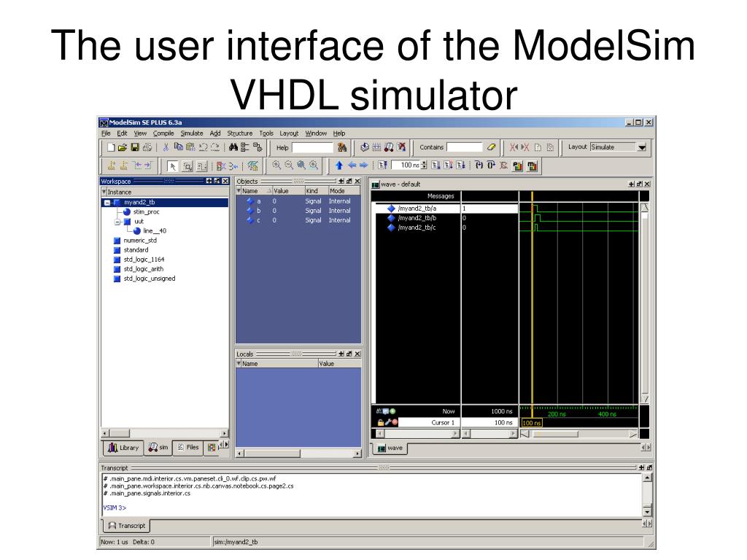The image size is (747, 560).
Task: Click the red delete cursor icon
Action: click(x=395, y=422)
